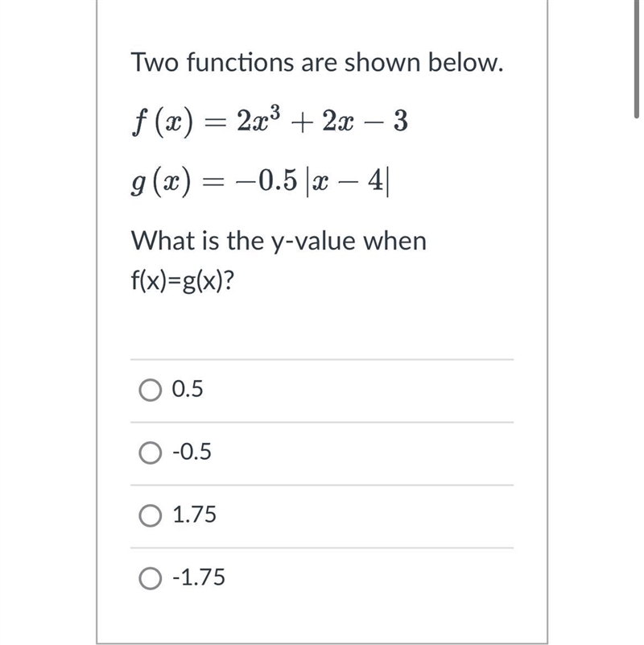Click the vertical scrollbar thumb at right edge

click(x=637, y=60)
